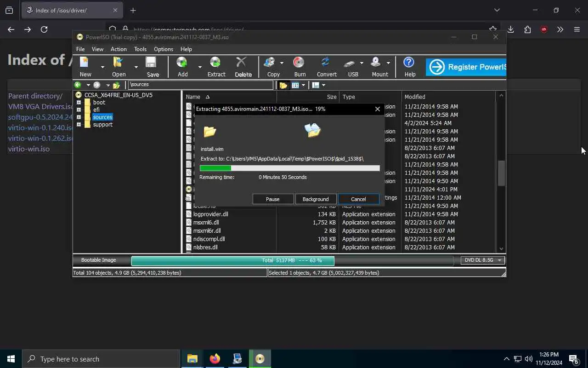Click the Open toolbar icon
The width and height of the screenshot is (588, 368).
coord(119,63)
